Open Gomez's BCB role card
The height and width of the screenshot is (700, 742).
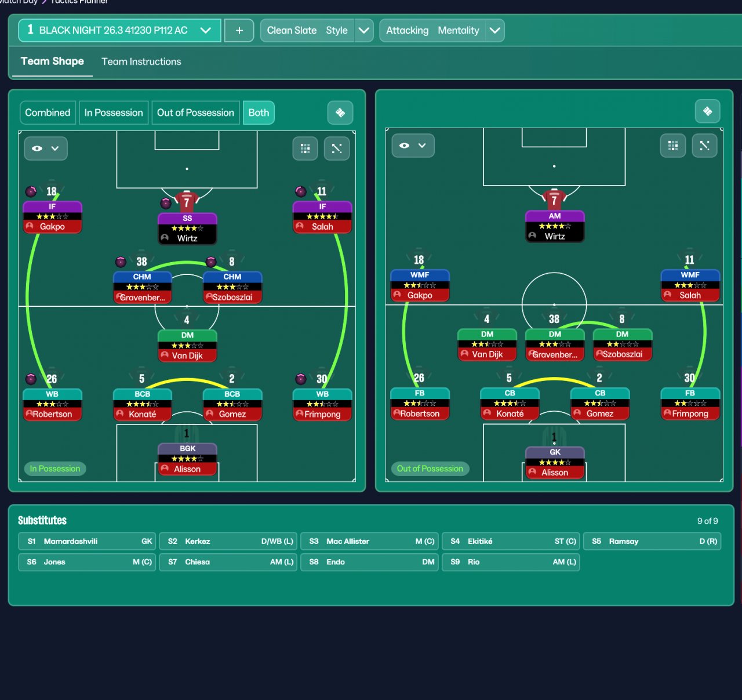(232, 404)
